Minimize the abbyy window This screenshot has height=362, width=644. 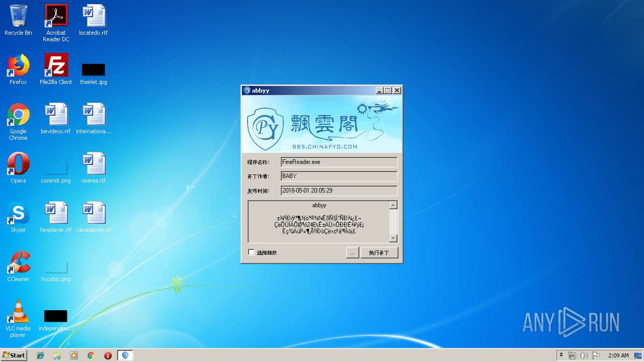tap(380, 90)
